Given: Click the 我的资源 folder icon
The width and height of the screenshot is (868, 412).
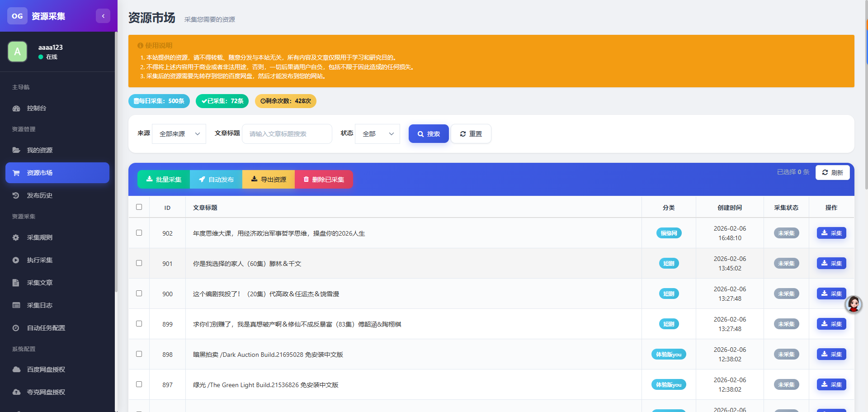Looking at the screenshot, I should pos(16,150).
